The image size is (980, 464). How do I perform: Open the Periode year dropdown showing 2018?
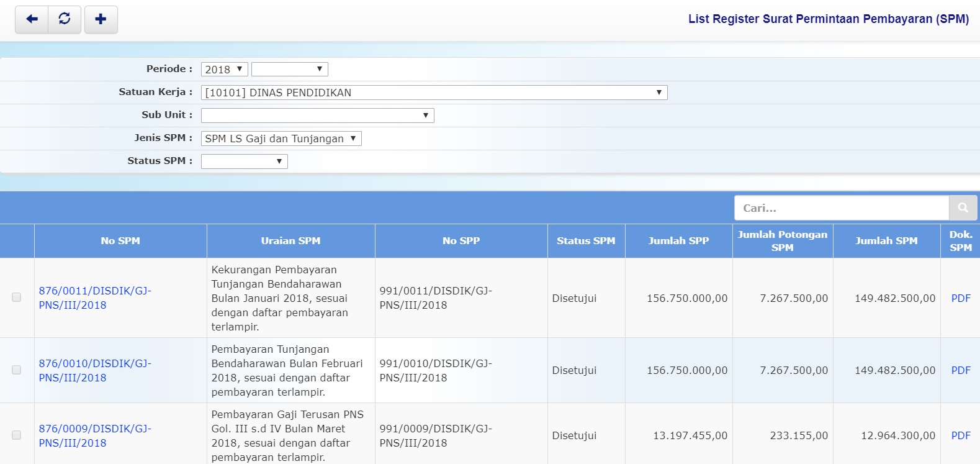(225, 70)
